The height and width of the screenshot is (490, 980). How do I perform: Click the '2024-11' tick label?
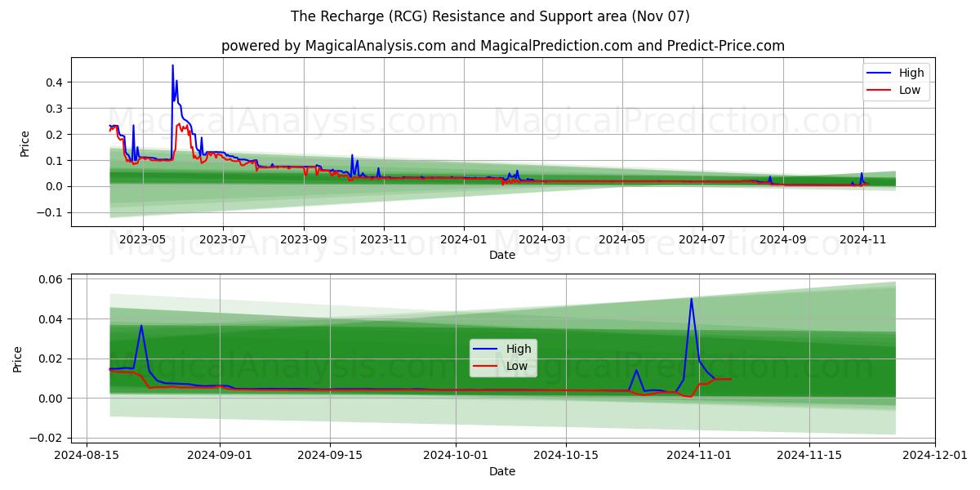coord(863,239)
